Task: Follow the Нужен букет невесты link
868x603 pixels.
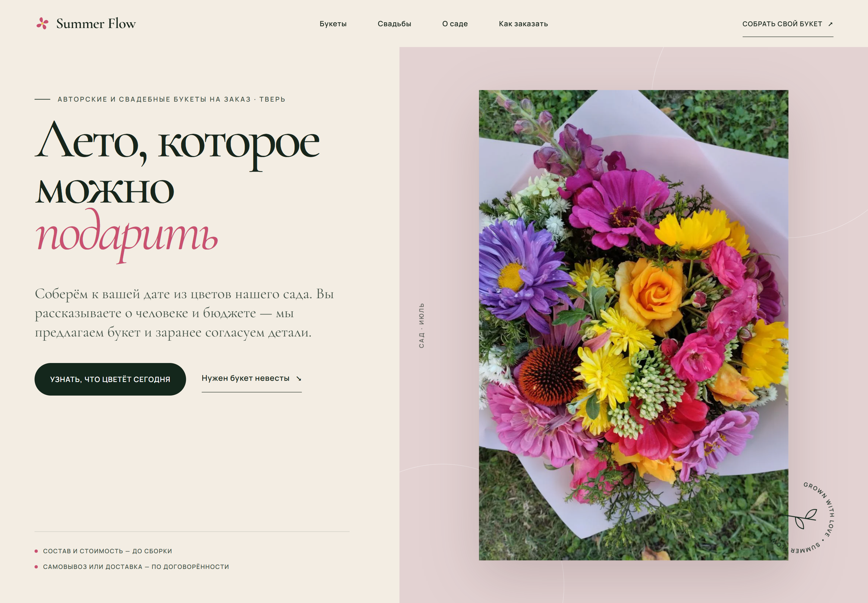Action: [252, 379]
